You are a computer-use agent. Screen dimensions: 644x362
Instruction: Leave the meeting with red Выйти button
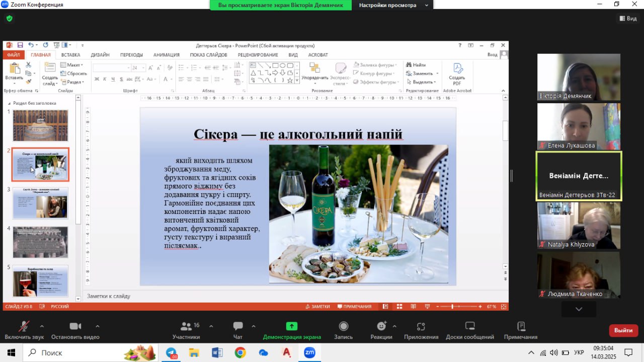(623, 330)
